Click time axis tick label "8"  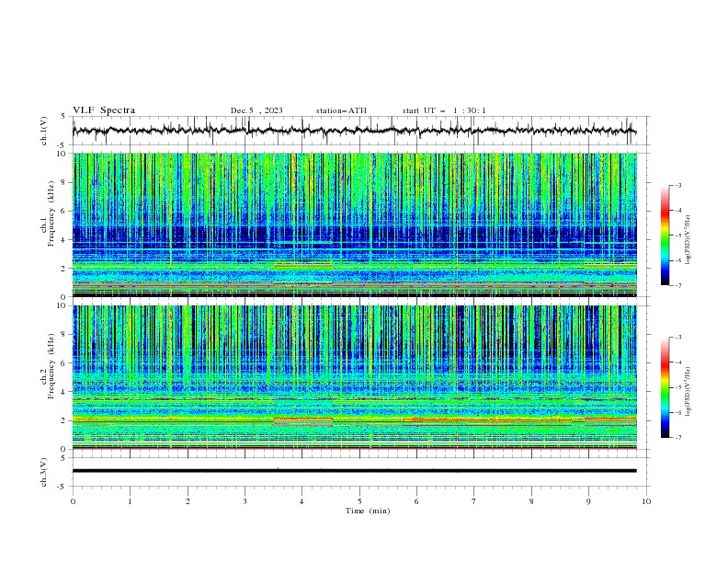coord(531,501)
